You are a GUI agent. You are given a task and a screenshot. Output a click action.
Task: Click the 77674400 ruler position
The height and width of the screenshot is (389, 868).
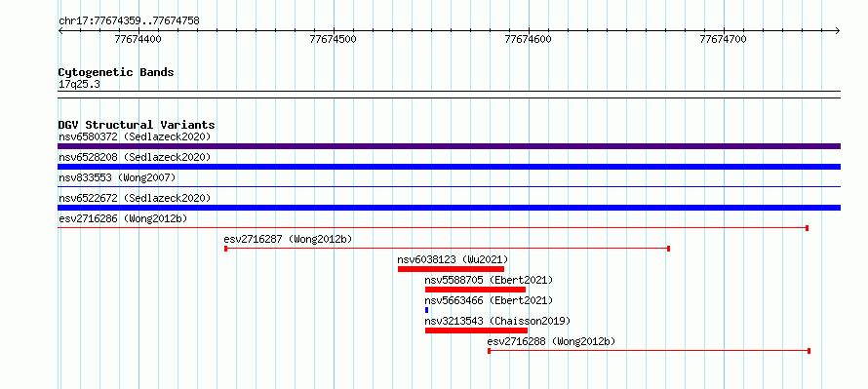(138, 39)
